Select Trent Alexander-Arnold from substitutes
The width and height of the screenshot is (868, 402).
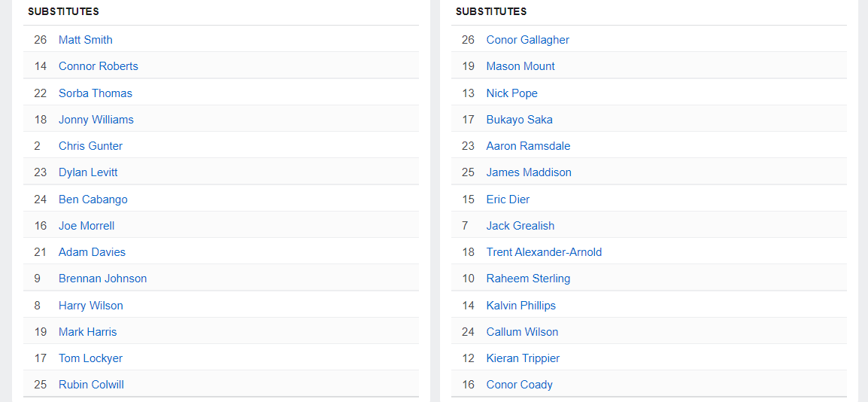pyautogui.click(x=543, y=252)
